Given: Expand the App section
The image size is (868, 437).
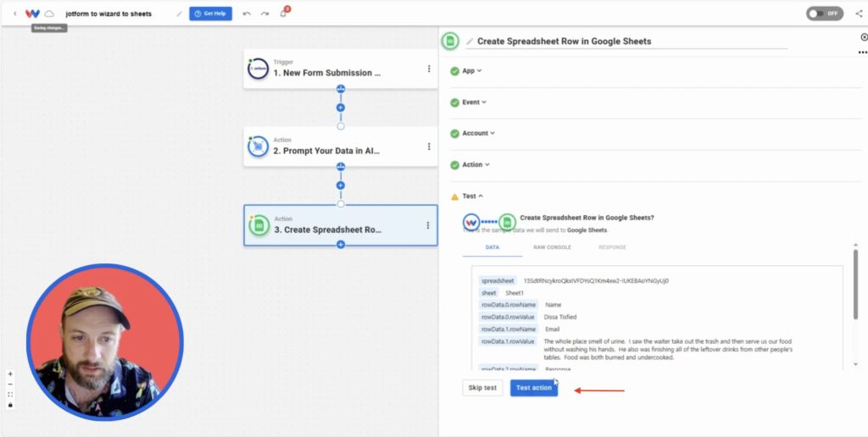Looking at the screenshot, I should click(471, 71).
